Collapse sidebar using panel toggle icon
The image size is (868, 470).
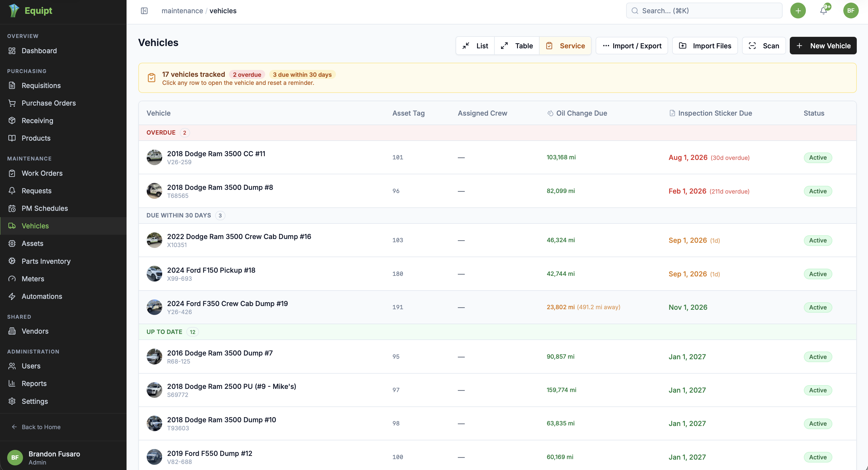(144, 11)
